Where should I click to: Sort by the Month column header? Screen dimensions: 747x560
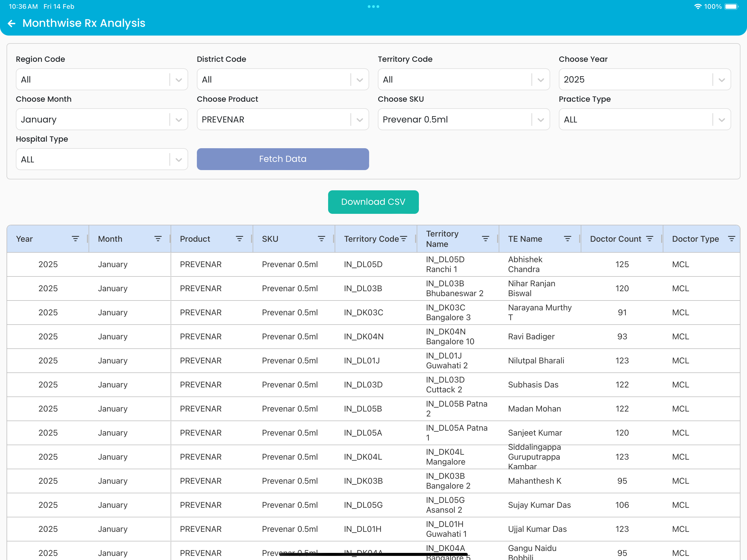[x=110, y=239]
